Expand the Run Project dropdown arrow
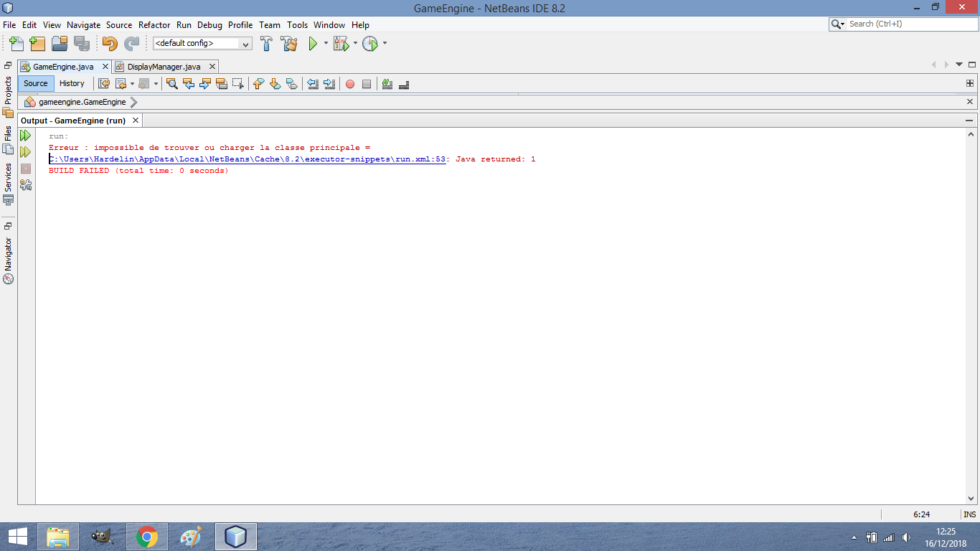This screenshot has height=551, width=980. pos(326,44)
